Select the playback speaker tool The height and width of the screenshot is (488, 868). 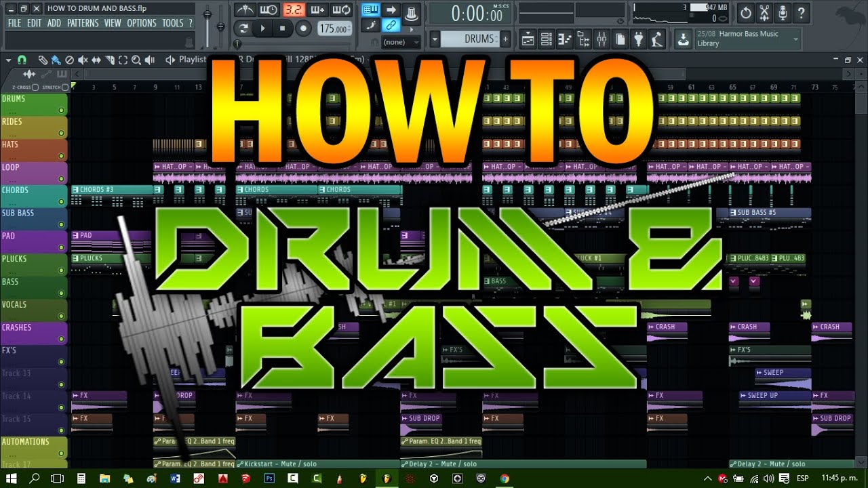point(149,60)
